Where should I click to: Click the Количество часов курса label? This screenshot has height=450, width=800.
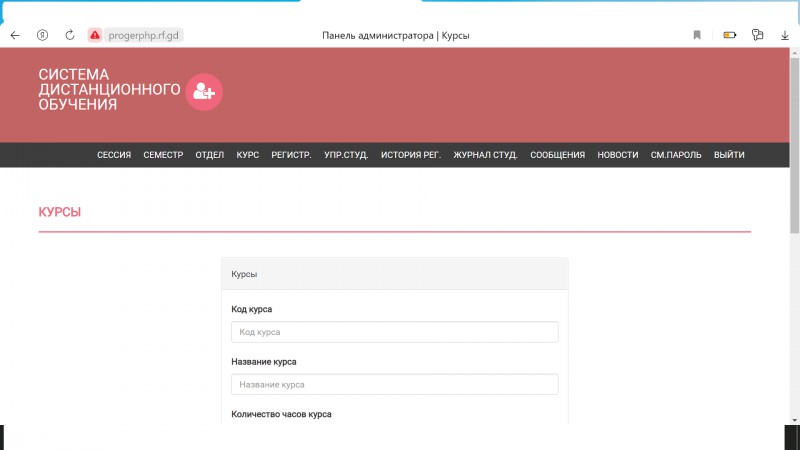click(x=281, y=414)
